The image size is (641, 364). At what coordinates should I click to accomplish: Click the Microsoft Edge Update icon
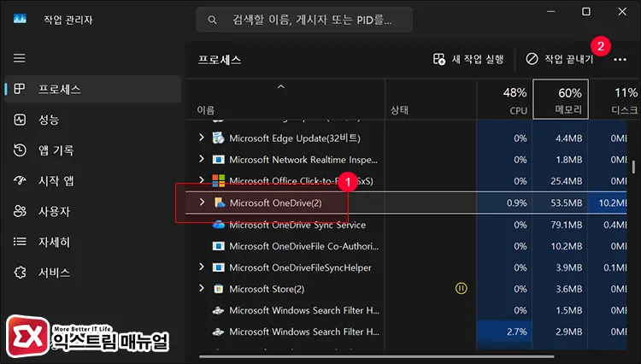click(x=218, y=138)
